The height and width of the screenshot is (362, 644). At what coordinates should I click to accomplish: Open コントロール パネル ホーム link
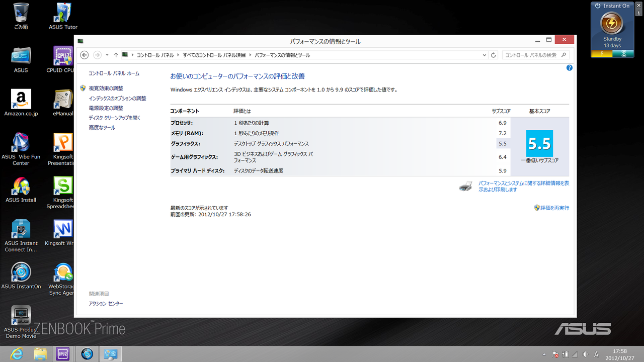click(x=114, y=73)
